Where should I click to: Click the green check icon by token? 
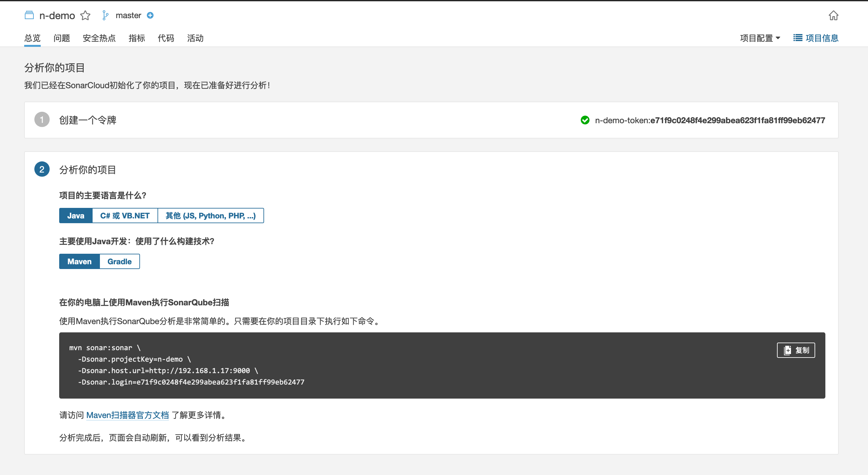tap(585, 120)
